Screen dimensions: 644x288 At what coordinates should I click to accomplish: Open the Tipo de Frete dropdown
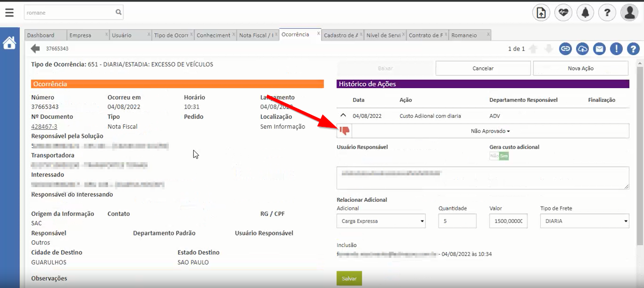585,221
